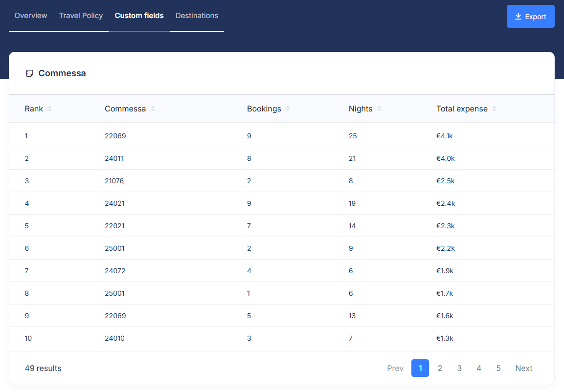Switch to the Travel Policy tab
This screenshot has height=392, width=564.
click(x=81, y=16)
